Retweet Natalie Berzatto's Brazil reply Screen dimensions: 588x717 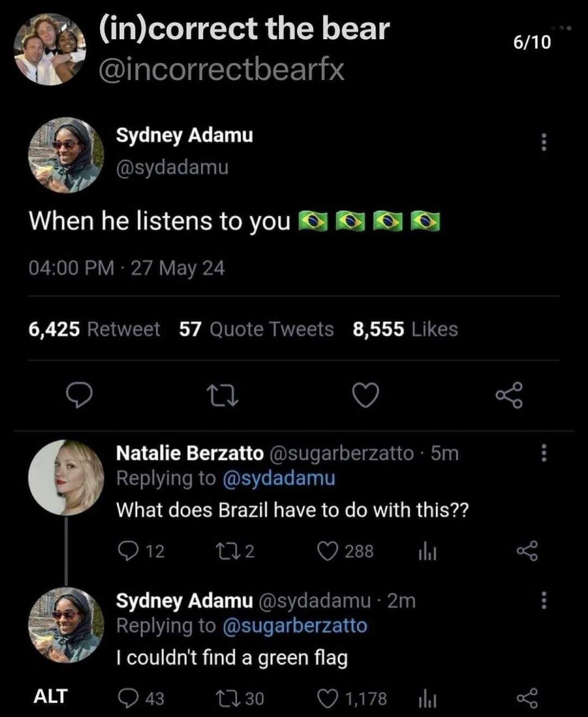[236, 552]
